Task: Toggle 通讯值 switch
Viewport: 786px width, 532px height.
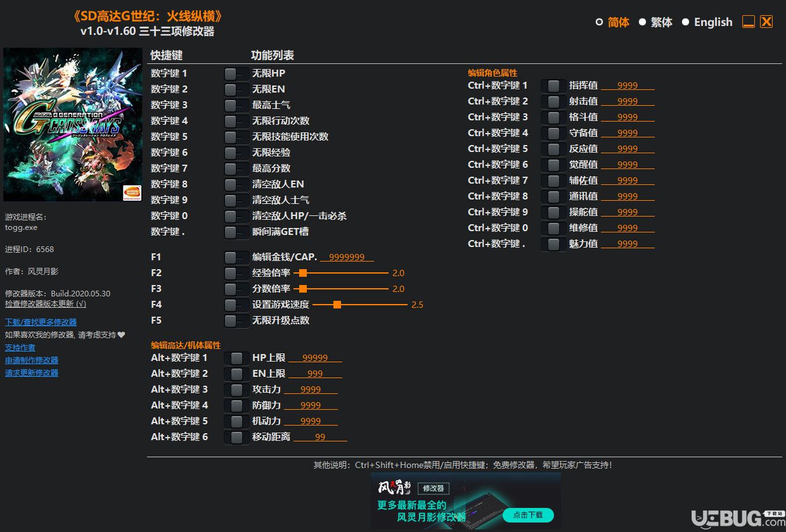Action: pos(553,196)
